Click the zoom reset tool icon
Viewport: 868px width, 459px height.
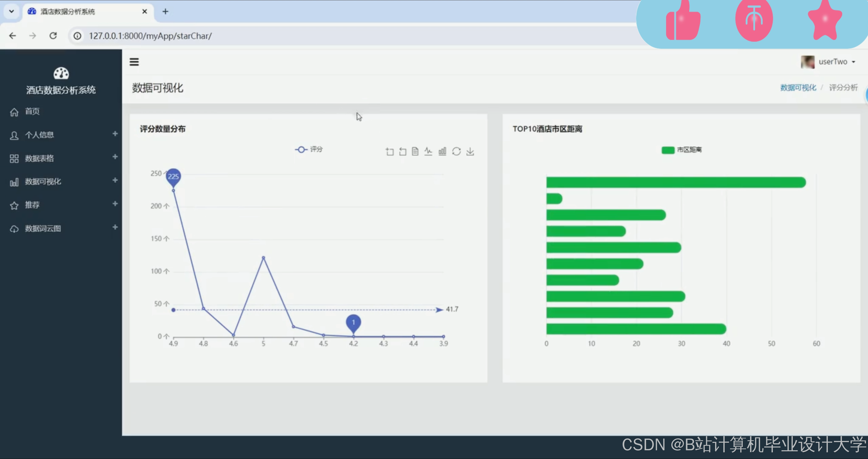(403, 152)
